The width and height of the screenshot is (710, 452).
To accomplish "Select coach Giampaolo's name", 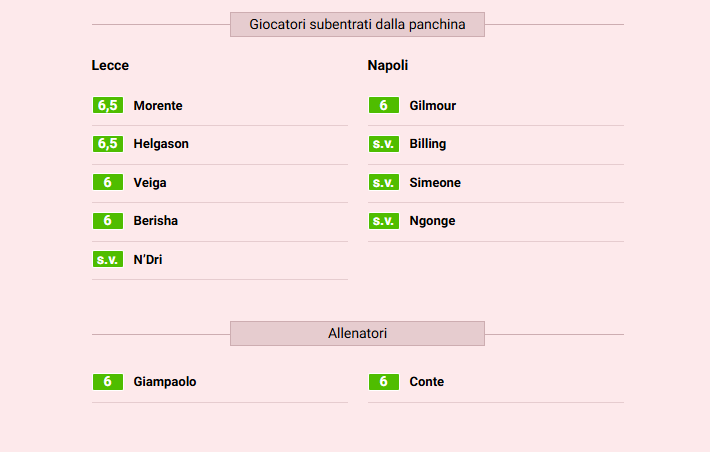I will [165, 382].
